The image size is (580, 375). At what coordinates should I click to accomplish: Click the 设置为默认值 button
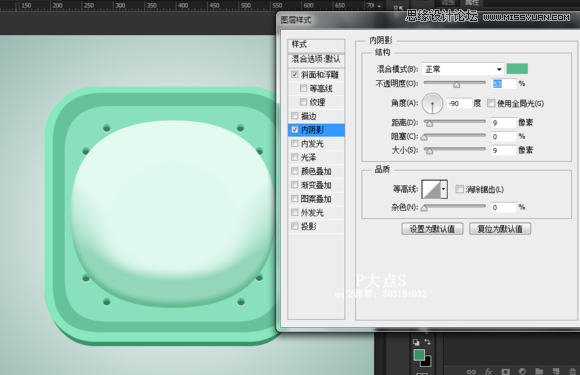pos(432,229)
